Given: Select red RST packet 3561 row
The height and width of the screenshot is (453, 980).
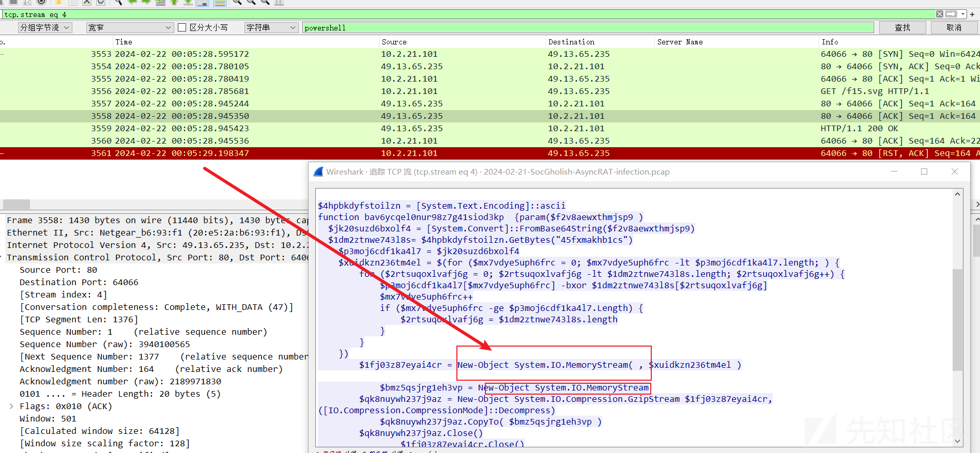Looking at the screenshot, I should click(x=490, y=153).
